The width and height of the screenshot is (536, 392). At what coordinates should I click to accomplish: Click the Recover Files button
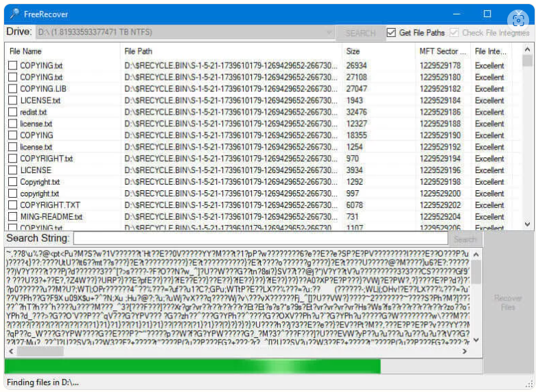pos(509,303)
